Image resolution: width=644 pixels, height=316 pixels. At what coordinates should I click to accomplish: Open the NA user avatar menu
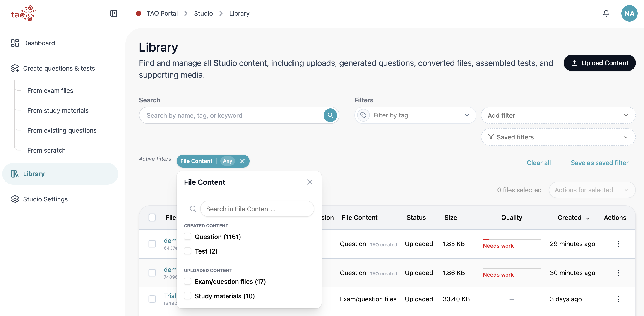[629, 13]
